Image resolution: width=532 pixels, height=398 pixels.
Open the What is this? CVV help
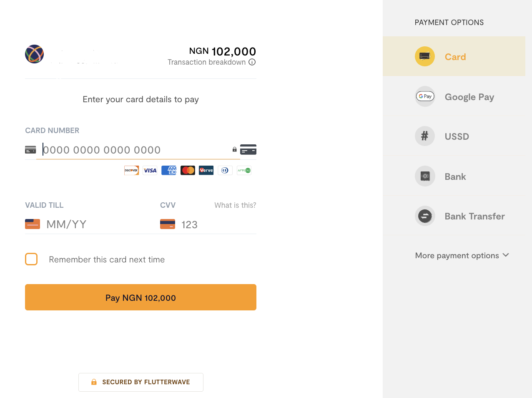pyautogui.click(x=235, y=205)
